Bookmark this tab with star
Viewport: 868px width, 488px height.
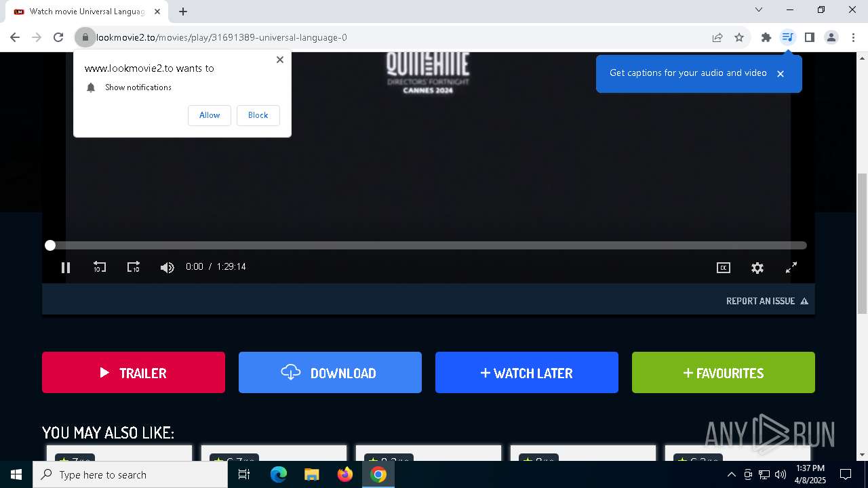pyautogui.click(x=739, y=37)
